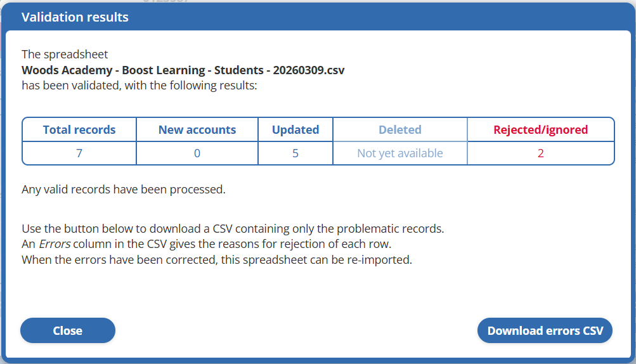Click 'Any valid records have been processed' text

tap(124, 189)
